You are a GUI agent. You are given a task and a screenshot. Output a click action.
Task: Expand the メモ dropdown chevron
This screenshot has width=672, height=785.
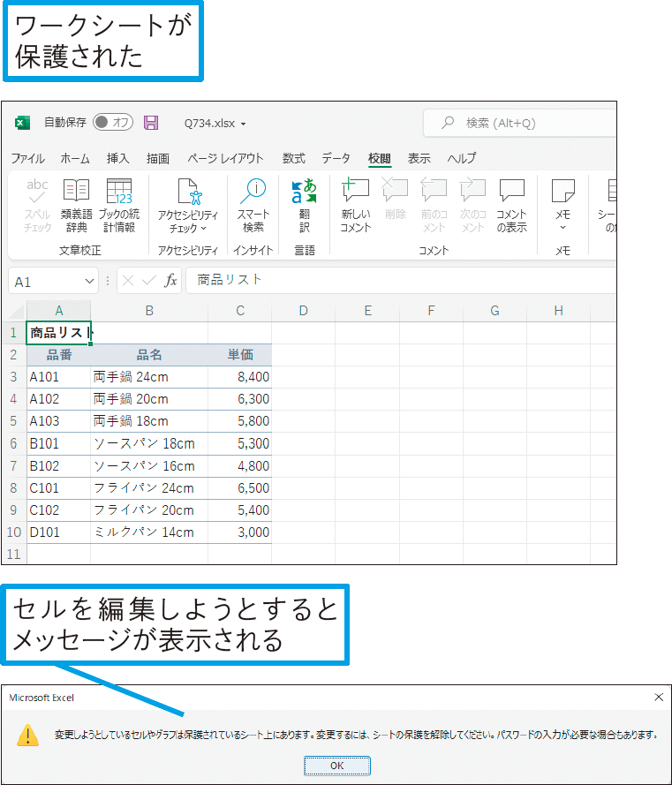(x=563, y=228)
